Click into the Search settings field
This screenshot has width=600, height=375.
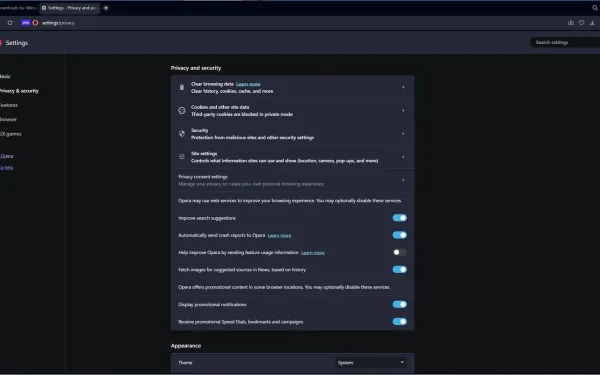pos(565,42)
